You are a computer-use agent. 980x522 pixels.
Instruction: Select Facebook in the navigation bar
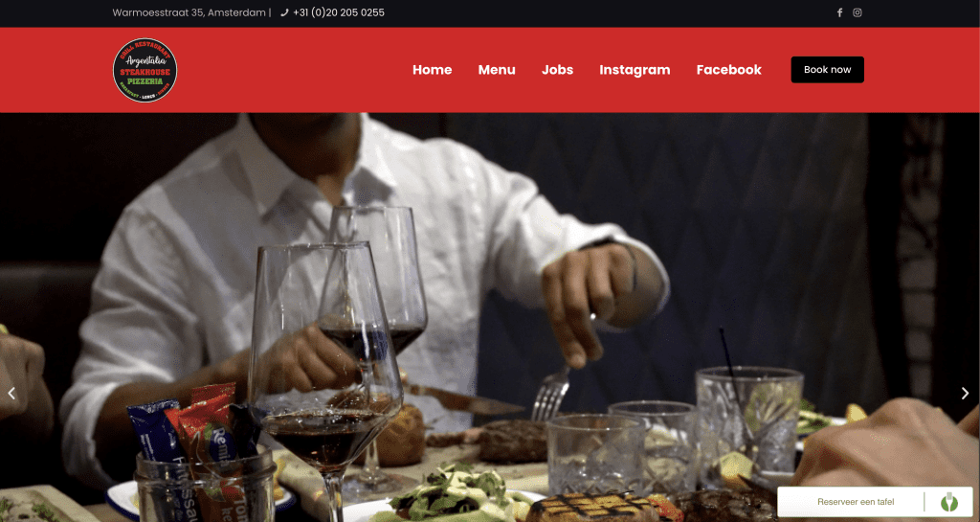(x=728, y=70)
